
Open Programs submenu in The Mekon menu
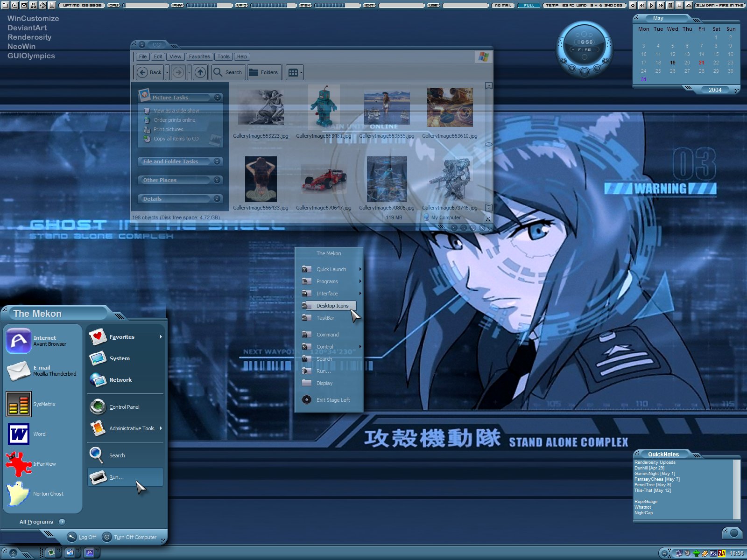[x=331, y=281]
